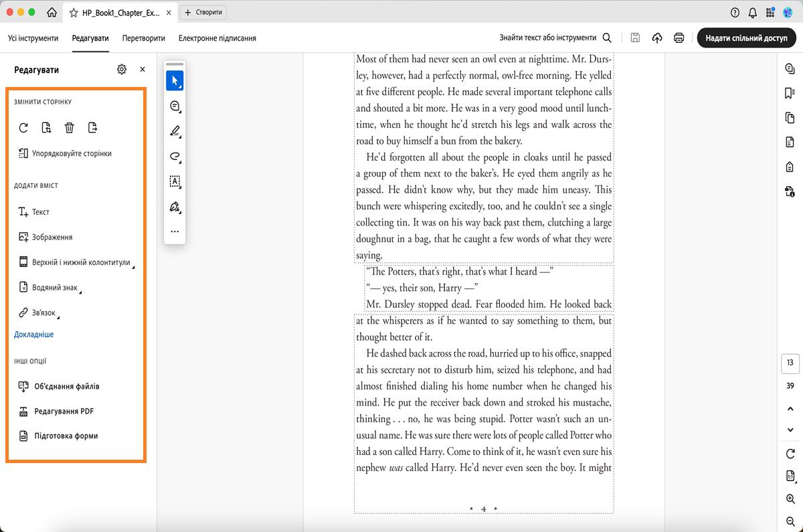Screen dimensions: 803x532
Task: Open the notifications bell
Action: [753, 13]
